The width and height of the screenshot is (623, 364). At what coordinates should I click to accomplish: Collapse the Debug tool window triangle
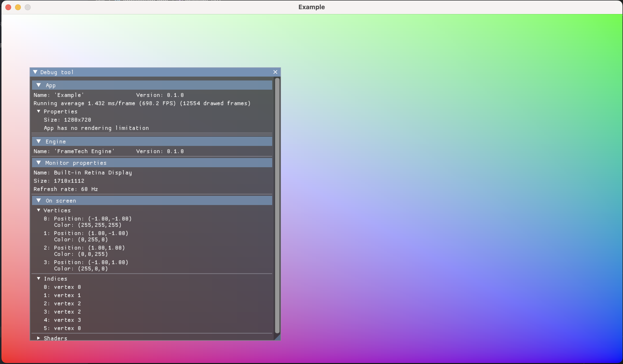click(35, 72)
